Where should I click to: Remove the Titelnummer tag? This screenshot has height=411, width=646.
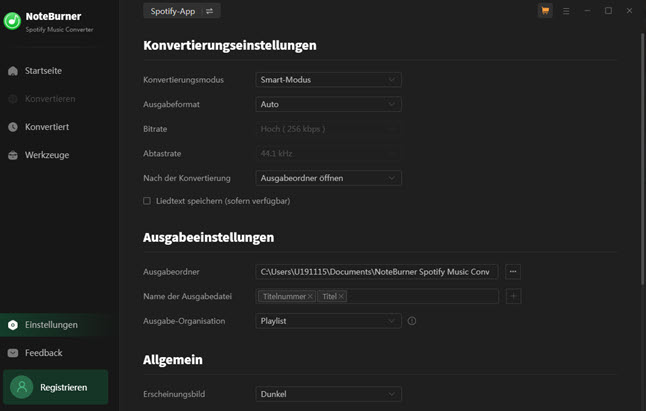click(310, 297)
